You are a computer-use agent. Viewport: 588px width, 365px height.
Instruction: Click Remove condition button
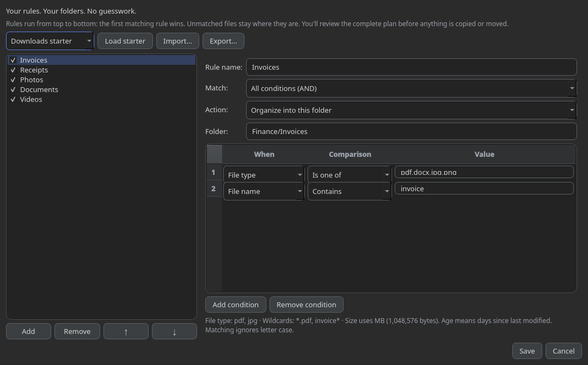(x=306, y=305)
